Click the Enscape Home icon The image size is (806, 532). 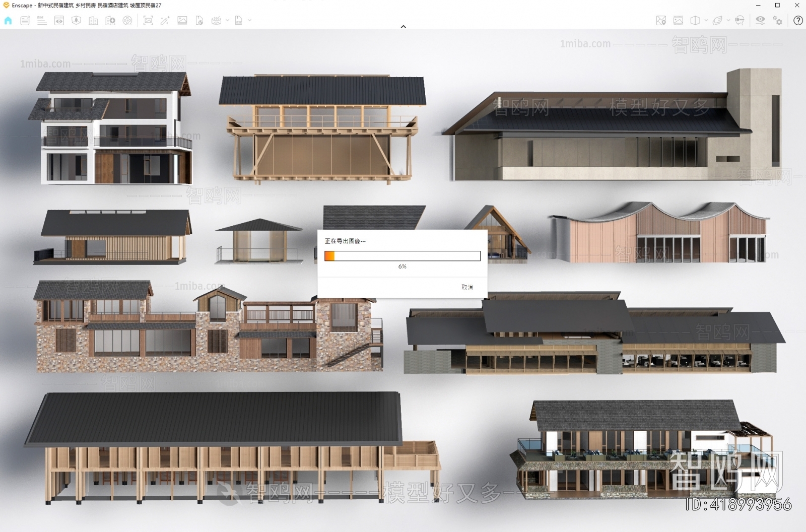click(8, 21)
